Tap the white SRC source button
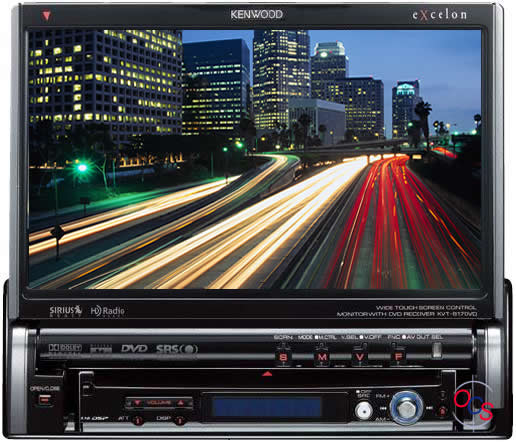Screen dimensions: 516x442 coord(364,411)
